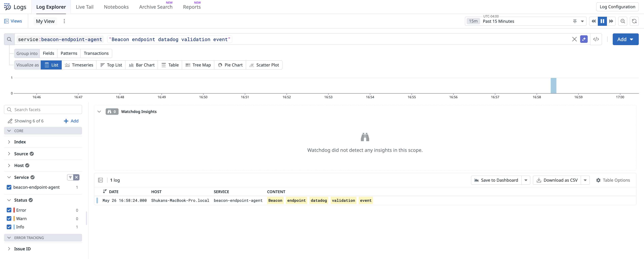This screenshot has width=644, height=259.
Task: Collapse the facet side panel
Action: 100,180
